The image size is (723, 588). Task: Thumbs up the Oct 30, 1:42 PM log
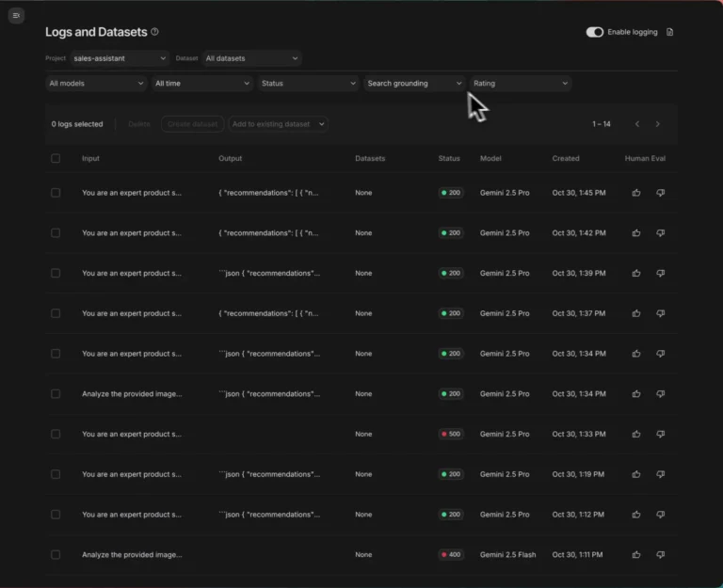[636, 233]
